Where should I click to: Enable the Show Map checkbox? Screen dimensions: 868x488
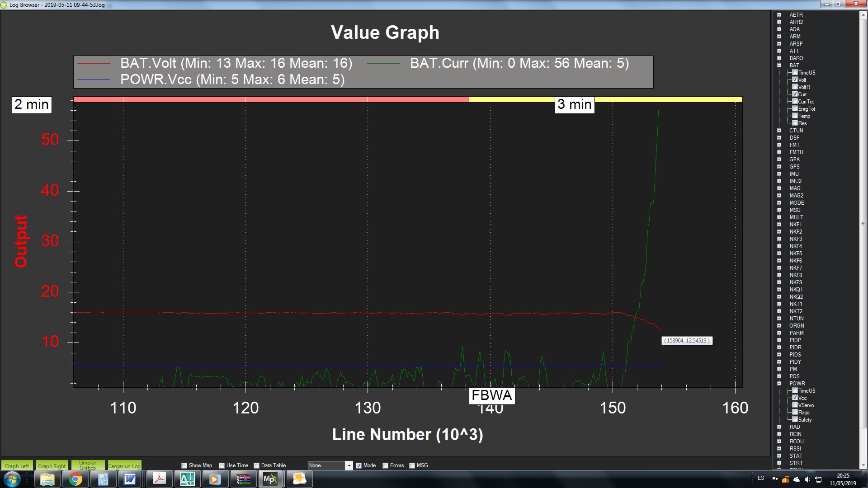pos(184,465)
